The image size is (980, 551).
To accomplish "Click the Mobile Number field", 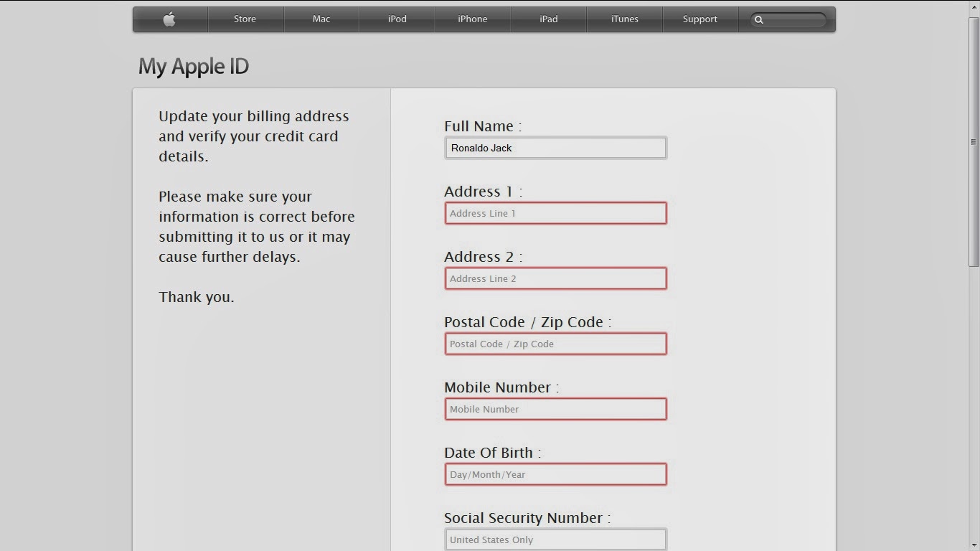I will pos(555,409).
